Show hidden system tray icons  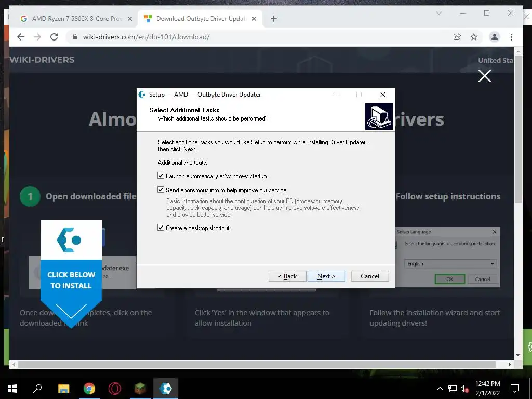(440, 389)
